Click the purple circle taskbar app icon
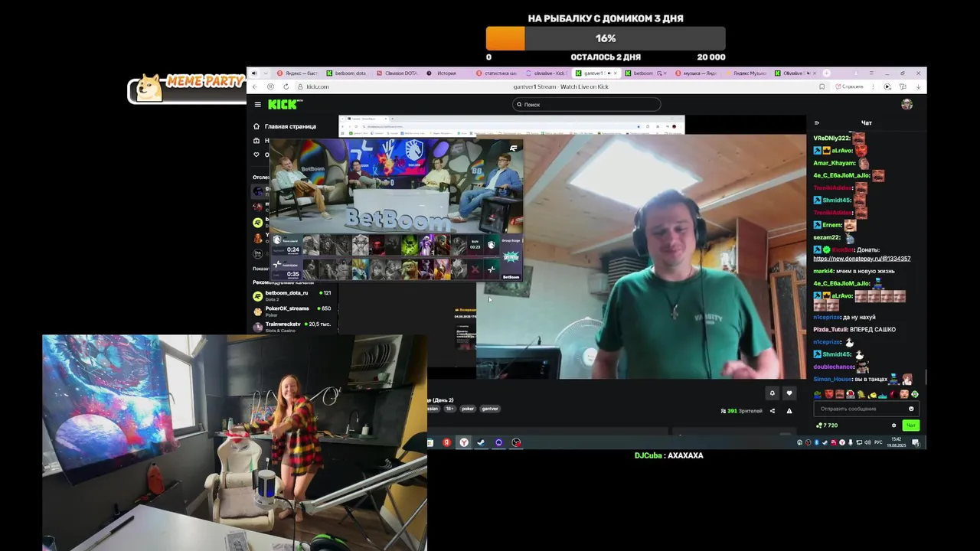 click(498, 442)
